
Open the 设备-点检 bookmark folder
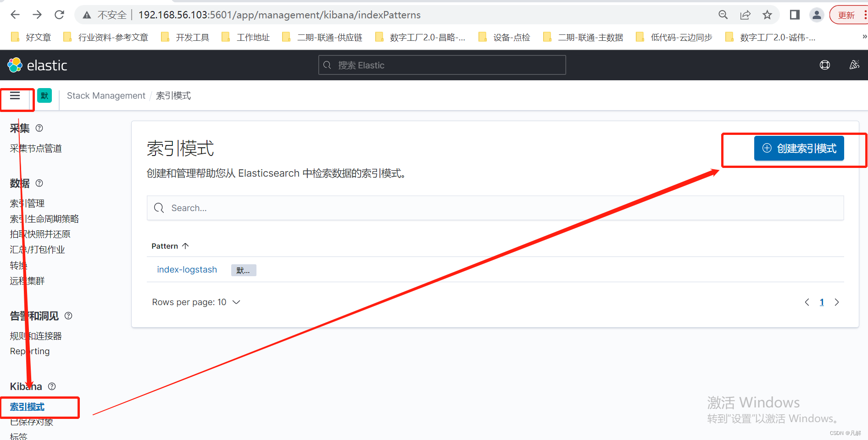tap(504, 37)
